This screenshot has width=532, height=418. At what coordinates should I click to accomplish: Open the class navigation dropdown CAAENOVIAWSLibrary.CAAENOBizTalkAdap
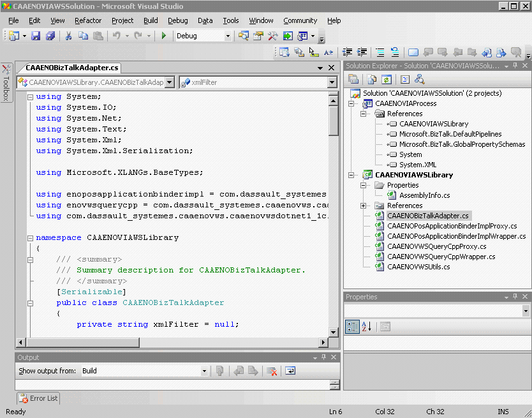169,82
